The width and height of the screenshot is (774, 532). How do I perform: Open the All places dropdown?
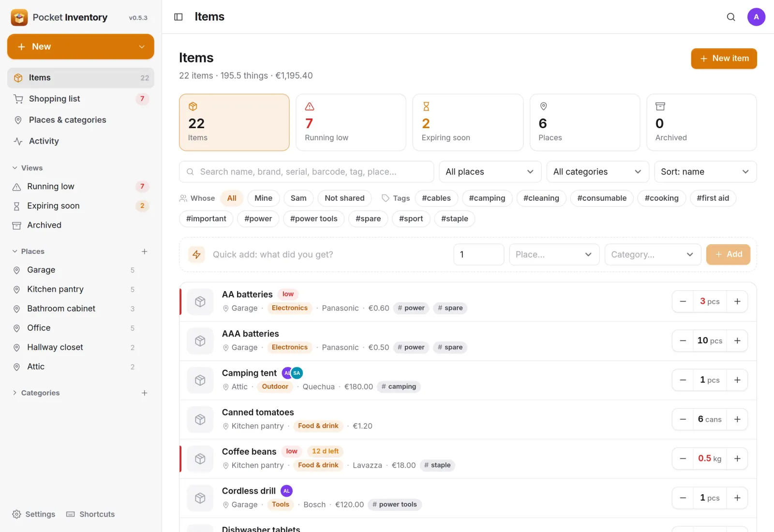click(490, 172)
